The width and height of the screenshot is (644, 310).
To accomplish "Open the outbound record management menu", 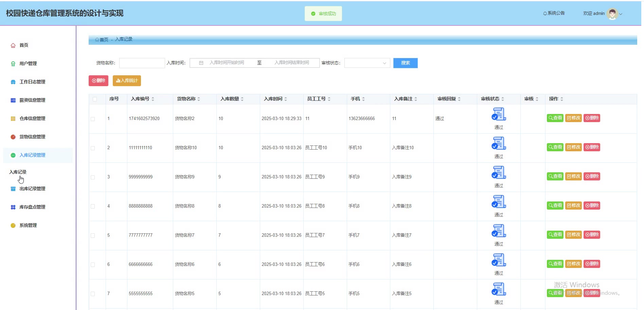I will 32,189.
